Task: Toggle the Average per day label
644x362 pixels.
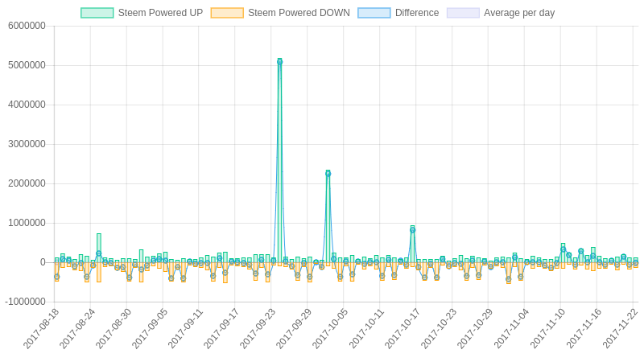Action: [x=519, y=13]
